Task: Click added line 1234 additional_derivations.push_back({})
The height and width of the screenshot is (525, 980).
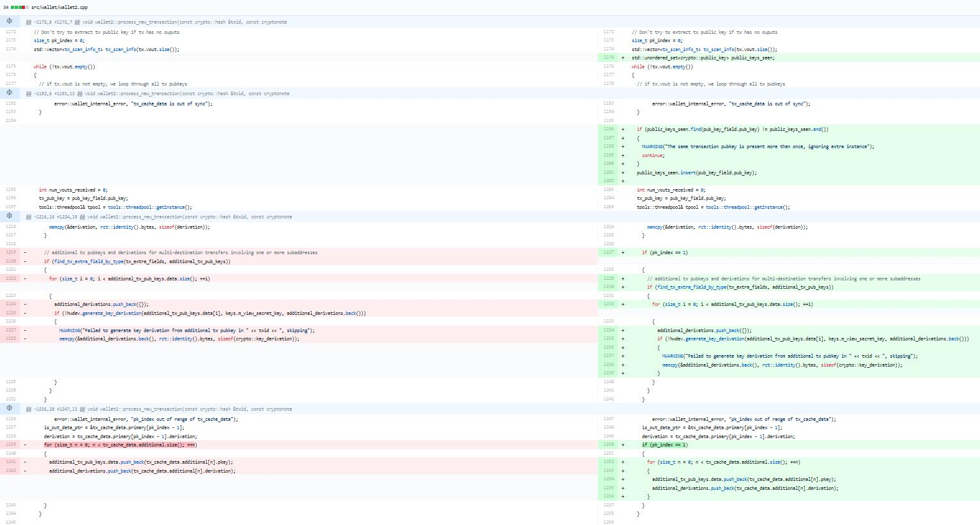Action: pos(704,330)
